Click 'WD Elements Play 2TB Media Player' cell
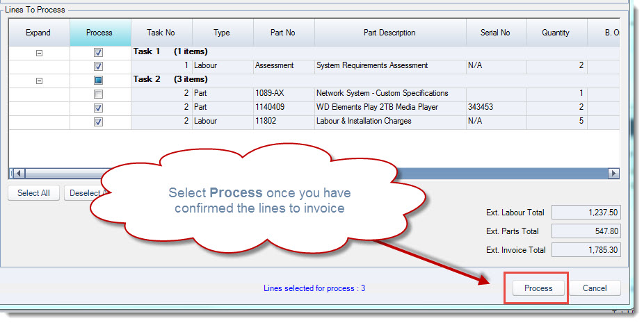This screenshot has width=644, height=323. (390, 107)
